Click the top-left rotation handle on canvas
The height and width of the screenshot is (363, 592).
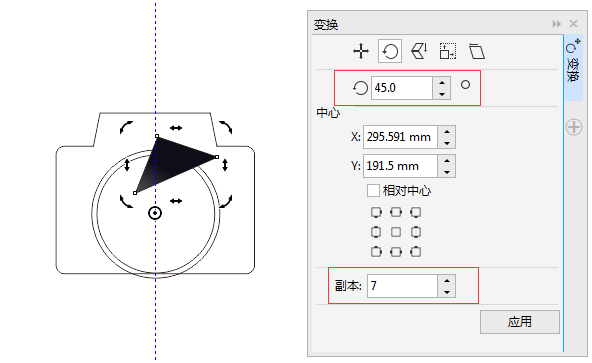[x=126, y=127]
